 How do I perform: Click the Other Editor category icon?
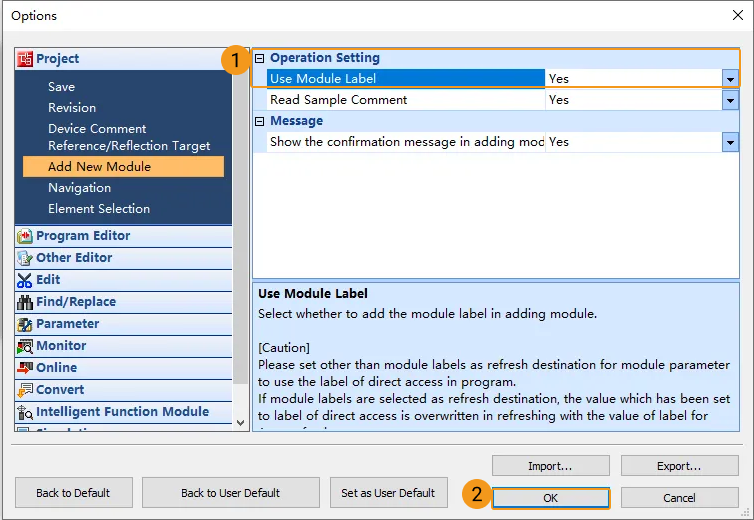(x=25, y=258)
